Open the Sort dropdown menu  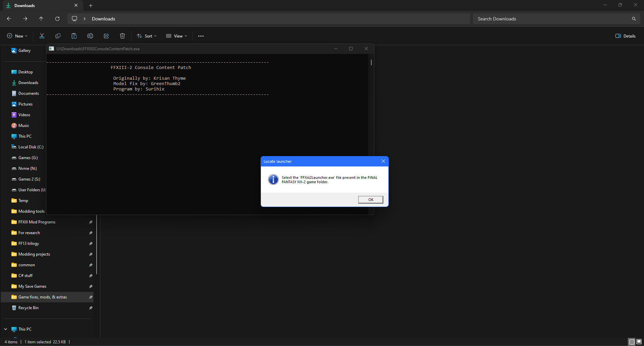pyautogui.click(x=147, y=36)
